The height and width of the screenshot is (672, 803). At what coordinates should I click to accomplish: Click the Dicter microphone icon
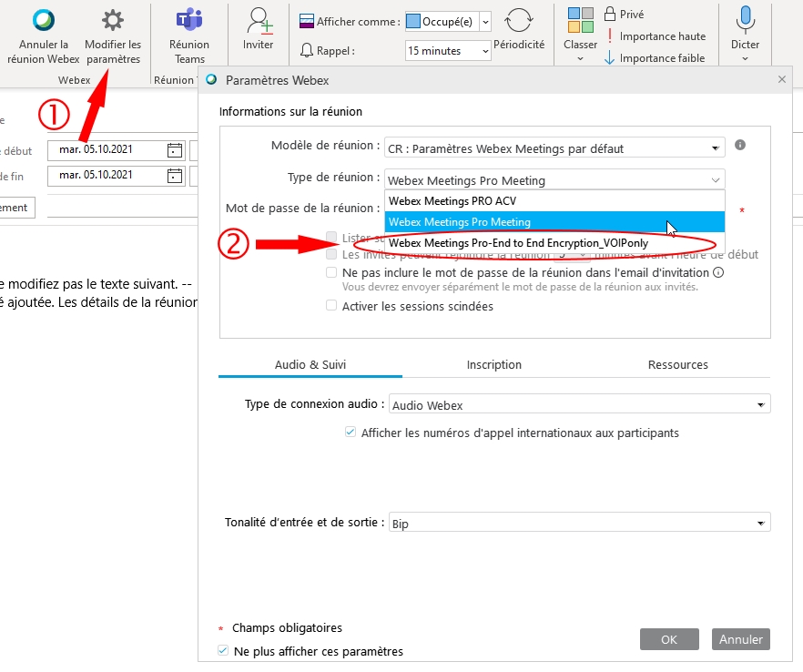745,20
